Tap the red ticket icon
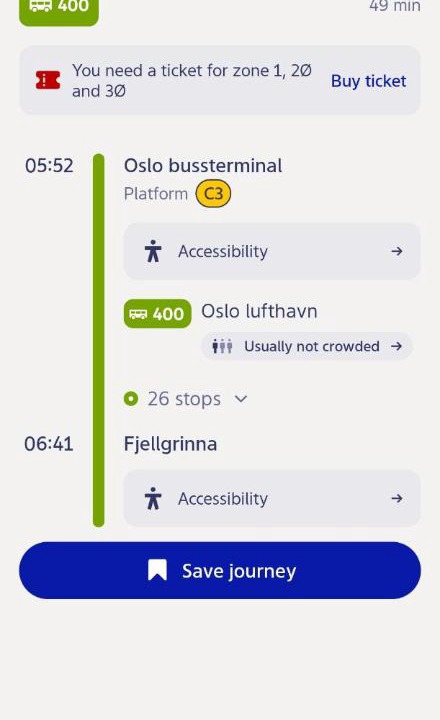440x720 pixels. pyautogui.click(x=48, y=80)
